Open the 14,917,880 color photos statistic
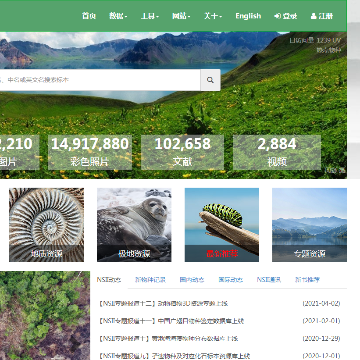 tap(90, 152)
